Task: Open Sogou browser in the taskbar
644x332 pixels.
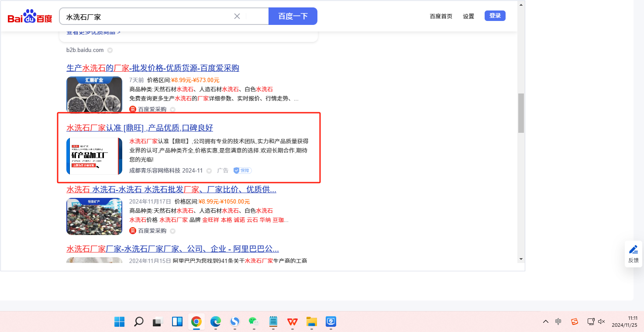Action: point(235,322)
